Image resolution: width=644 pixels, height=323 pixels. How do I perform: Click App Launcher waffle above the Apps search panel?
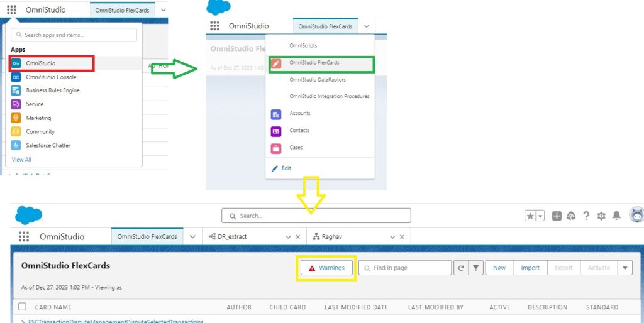point(11,9)
